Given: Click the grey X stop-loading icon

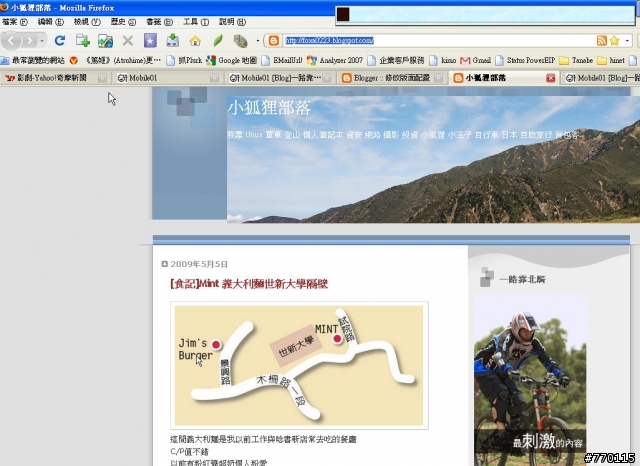Looking at the screenshot, I should pos(128,40).
